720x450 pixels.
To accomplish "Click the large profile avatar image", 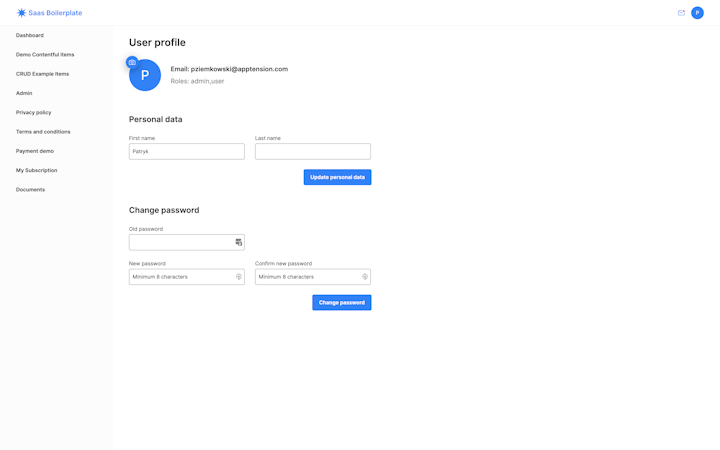I will [146, 77].
